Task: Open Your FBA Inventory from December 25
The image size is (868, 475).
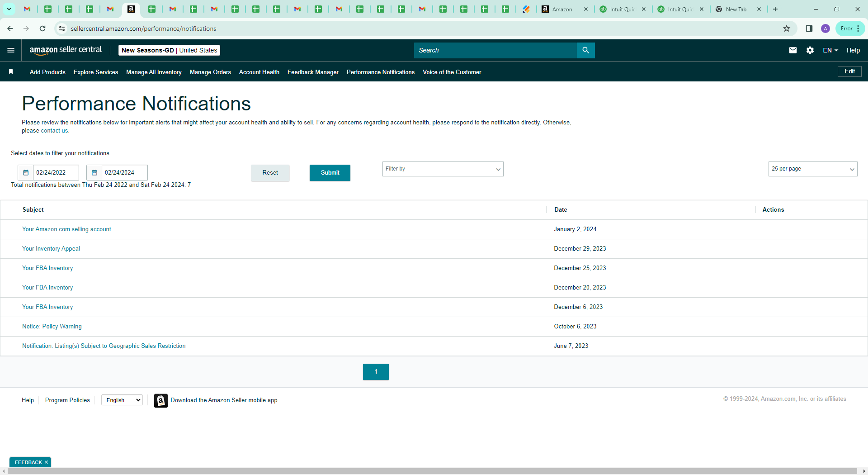Action: [x=47, y=268]
